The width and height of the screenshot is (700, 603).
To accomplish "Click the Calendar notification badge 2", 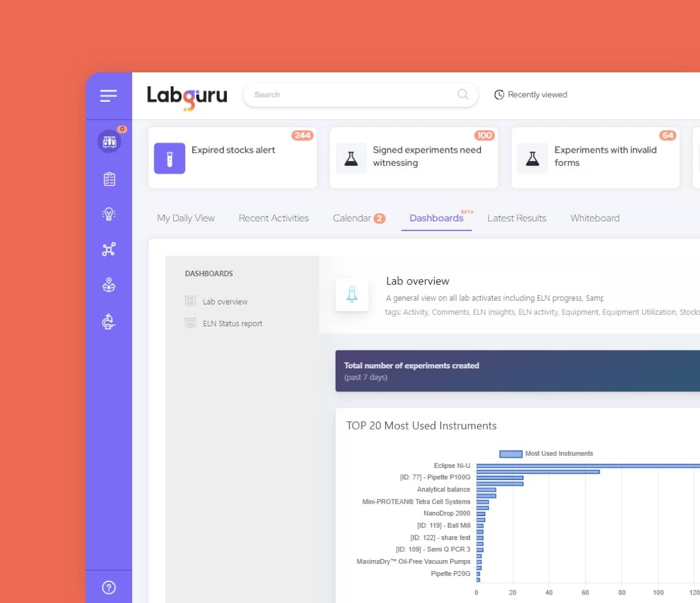I will click(380, 218).
